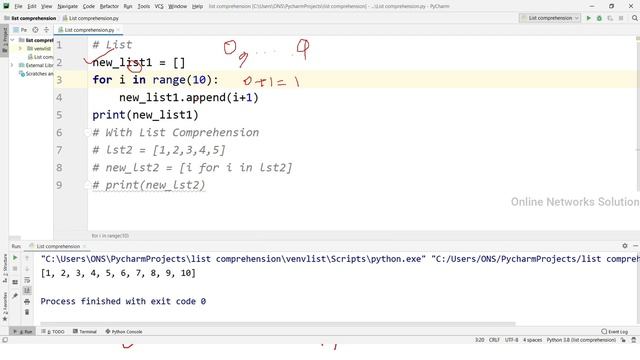Toggle Structure tool window on left edge
Image resolution: width=640 pixels, height=360 pixels.
tap(5, 269)
